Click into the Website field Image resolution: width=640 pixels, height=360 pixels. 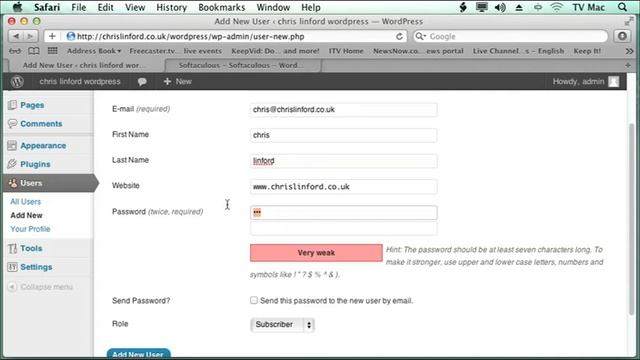coord(343,187)
